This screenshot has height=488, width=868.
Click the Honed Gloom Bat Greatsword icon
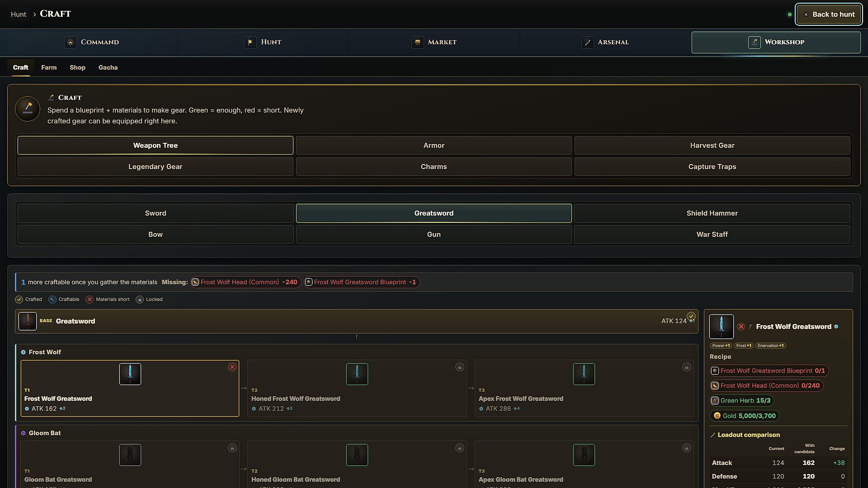(357, 455)
